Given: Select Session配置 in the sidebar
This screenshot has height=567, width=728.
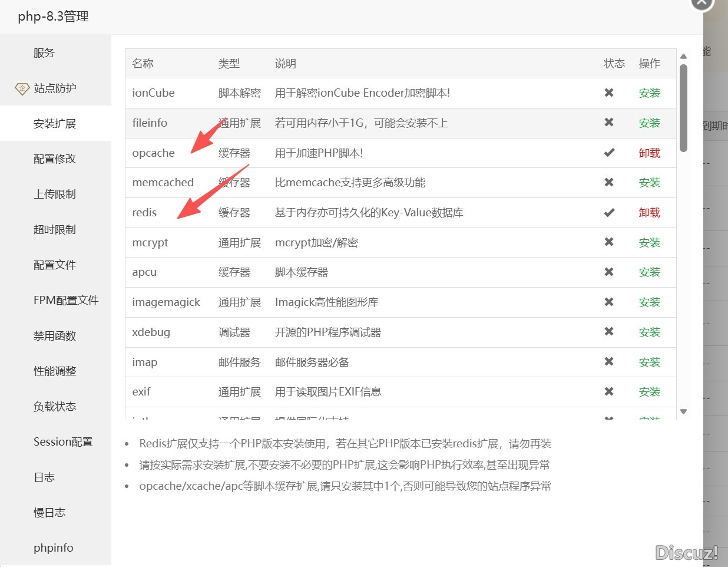Looking at the screenshot, I should pos(63,441).
